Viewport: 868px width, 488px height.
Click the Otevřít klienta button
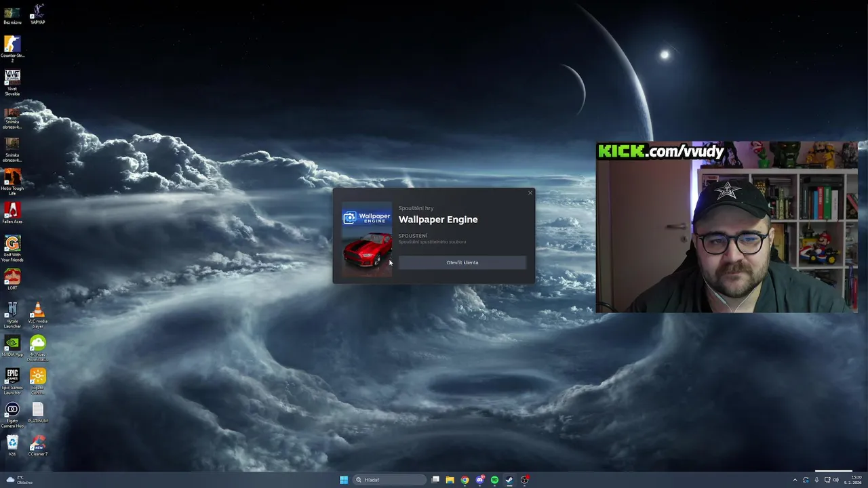(462, 262)
